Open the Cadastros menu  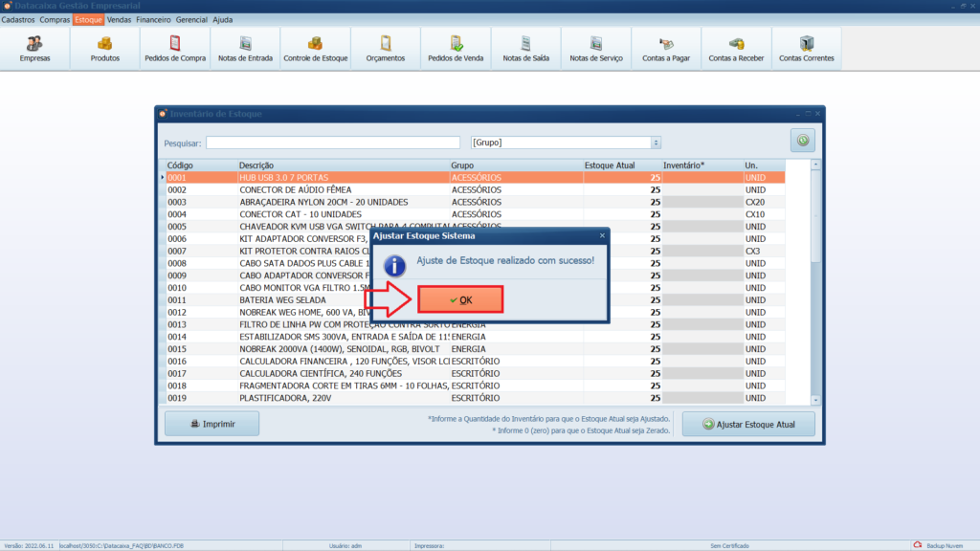[x=18, y=19]
